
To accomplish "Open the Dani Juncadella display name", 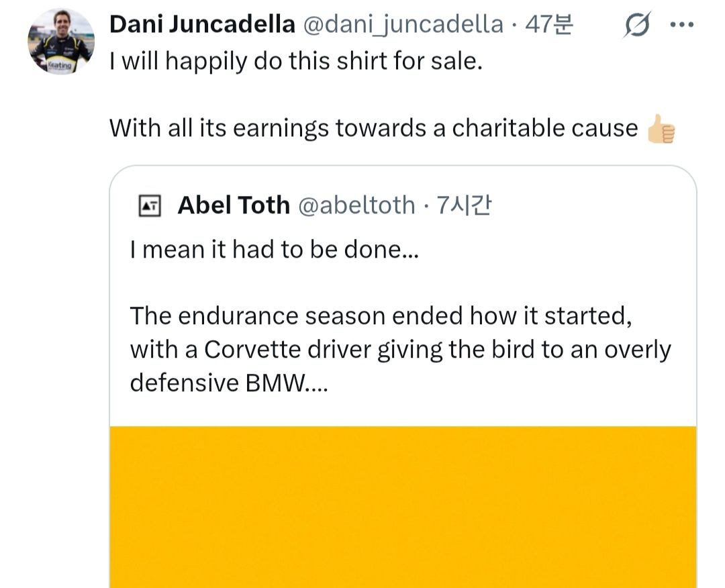I will [x=202, y=25].
